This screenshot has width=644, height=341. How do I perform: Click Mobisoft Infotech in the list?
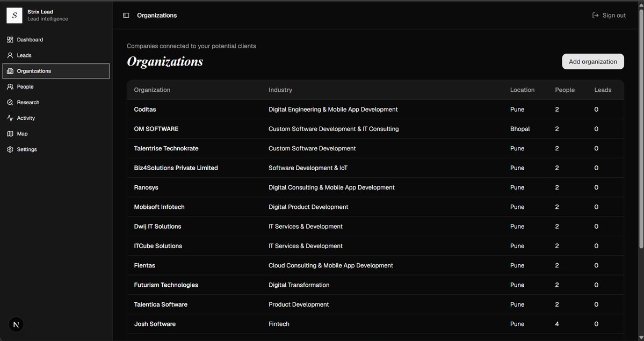point(160,207)
